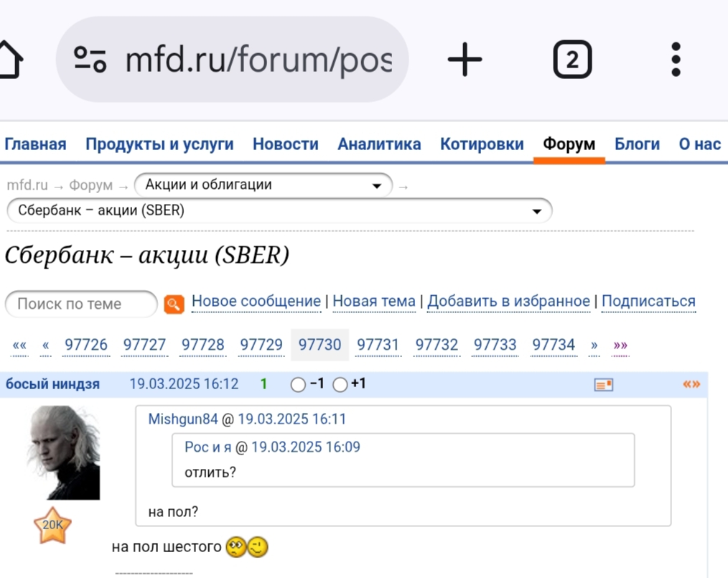Viewport: 728px width, 578px height.
Task: Click the orange quote «» icon
Action: 691,384
